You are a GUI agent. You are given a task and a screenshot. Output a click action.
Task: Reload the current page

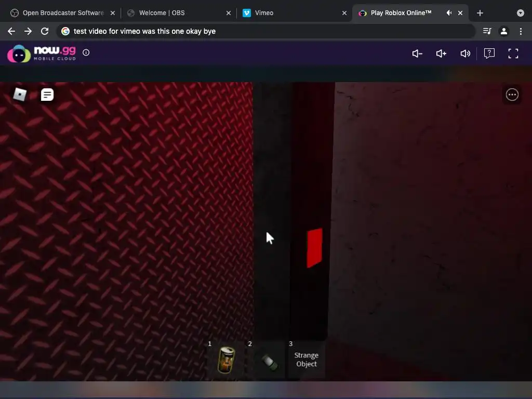pyautogui.click(x=45, y=31)
